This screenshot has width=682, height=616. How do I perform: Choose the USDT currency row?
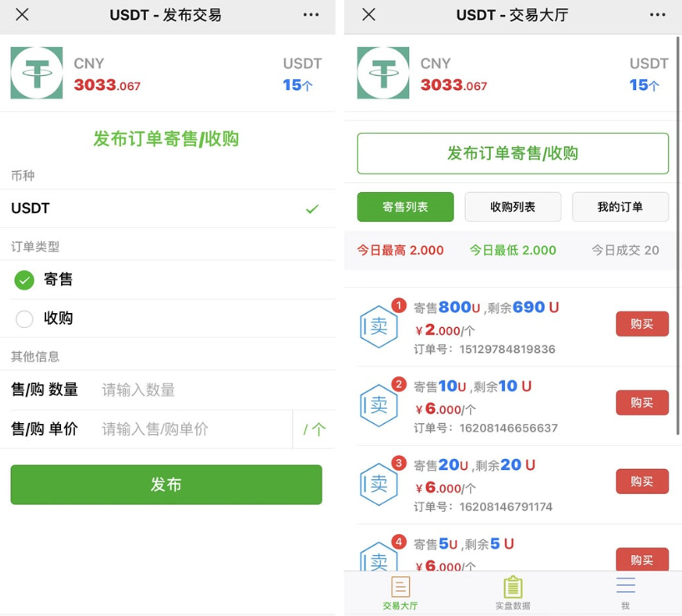point(168,209)
